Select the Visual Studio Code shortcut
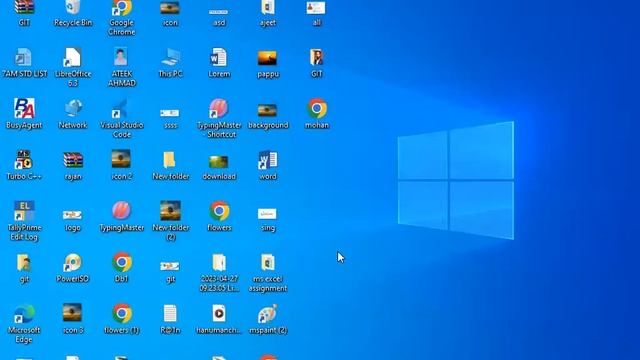The width and height of the screenshot is (640, 360). pos(122,118)
